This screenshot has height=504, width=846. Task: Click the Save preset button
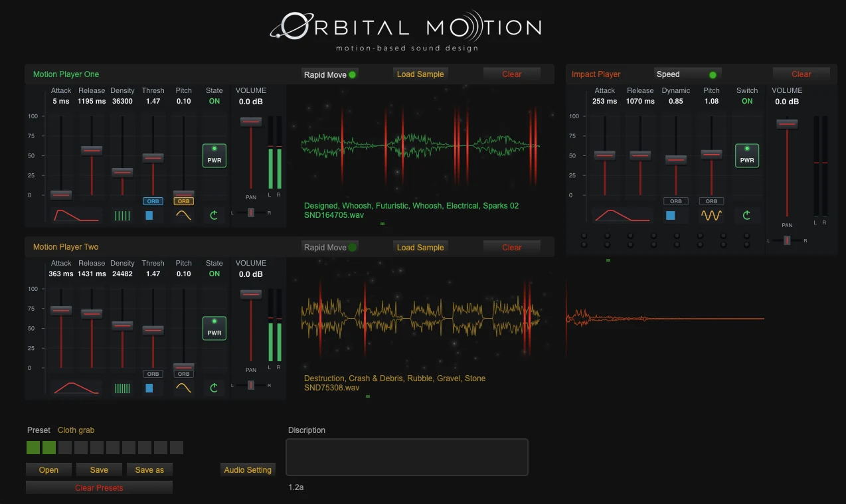(99, 469)
